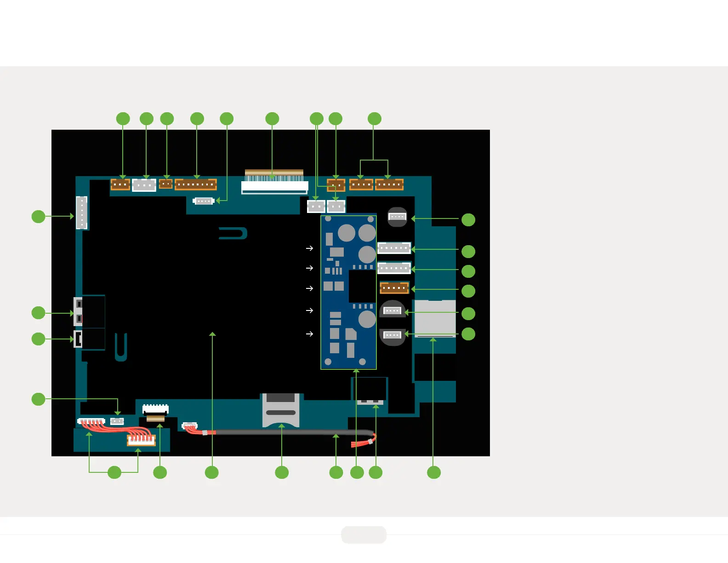Select the green callout dot below the SD card slot
Image resolution: width=728 pixels, height=563 pixels.
tap(282, 472)
